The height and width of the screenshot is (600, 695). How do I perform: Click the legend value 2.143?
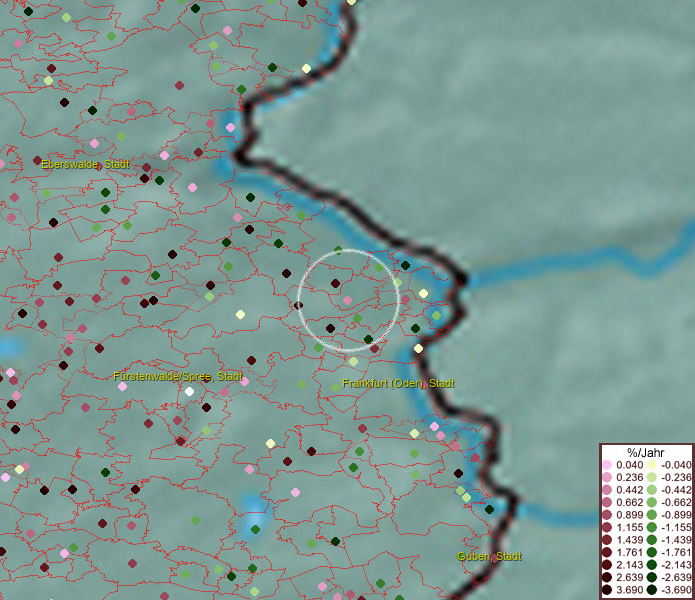point(629,565)
